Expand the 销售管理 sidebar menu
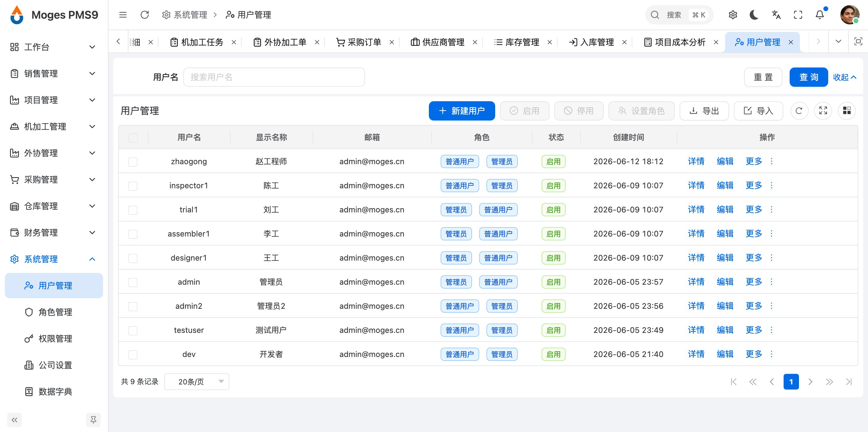 (x=54, y=74)
